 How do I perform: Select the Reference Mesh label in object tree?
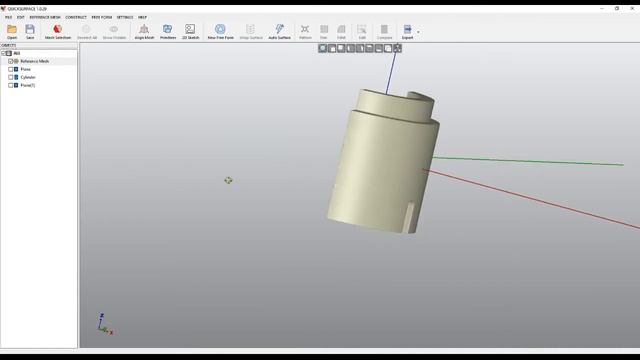(35, 61)
